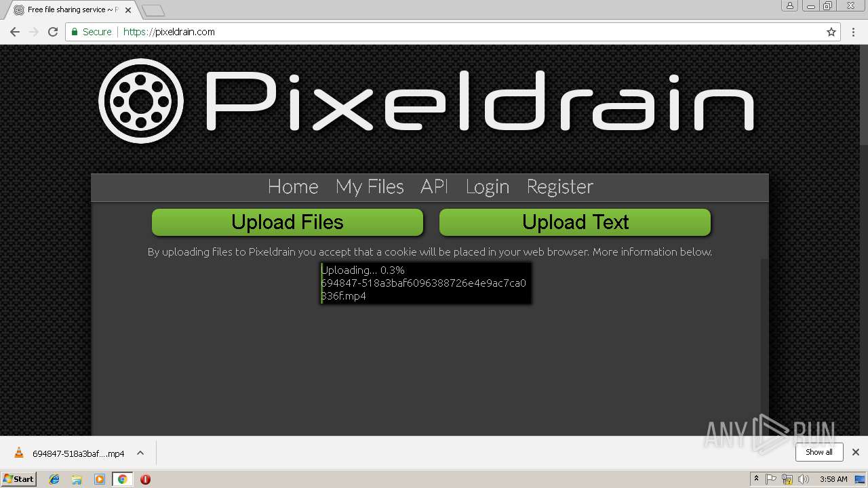868x488 pixels.
Task: Go to the Login page
Action: (x=488, y=186)
